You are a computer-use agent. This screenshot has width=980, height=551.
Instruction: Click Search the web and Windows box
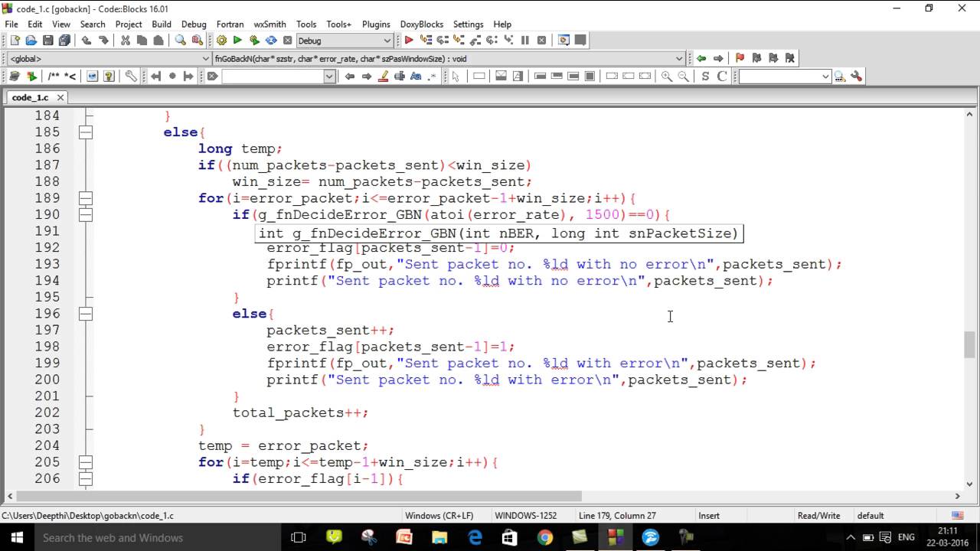(x=156, y=538)
